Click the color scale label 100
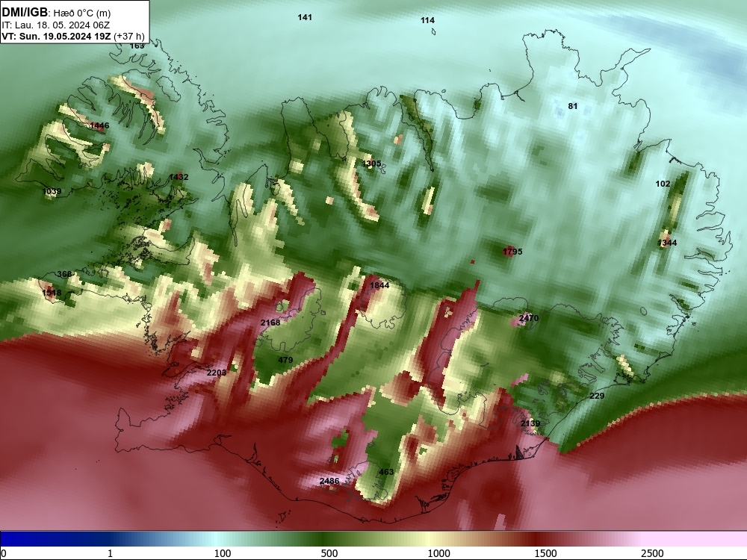This screenshot has height=560, width=747. pos(223,553)
